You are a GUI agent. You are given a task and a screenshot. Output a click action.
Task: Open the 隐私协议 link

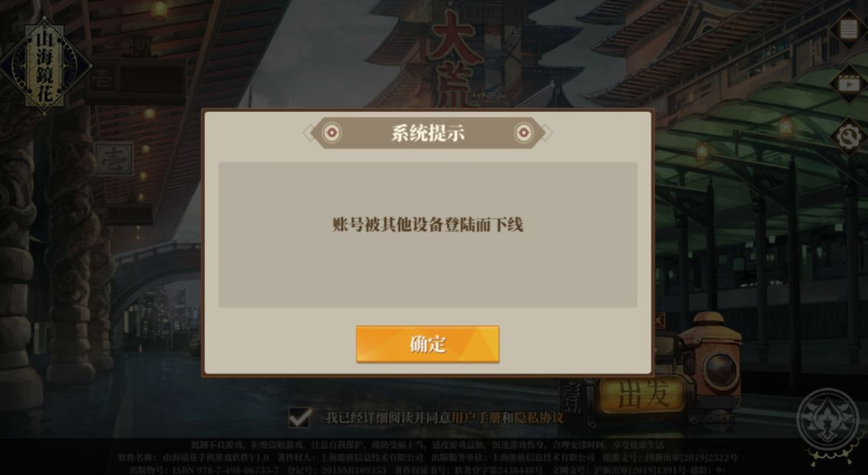(x=539, y=417)
